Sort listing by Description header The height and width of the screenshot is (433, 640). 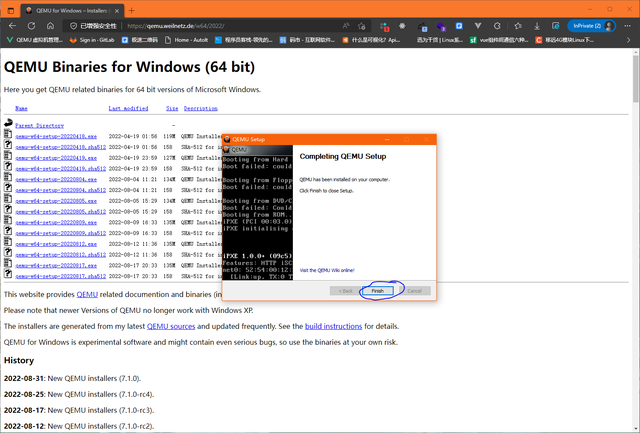pyautogui.click(x=200, y=108)
